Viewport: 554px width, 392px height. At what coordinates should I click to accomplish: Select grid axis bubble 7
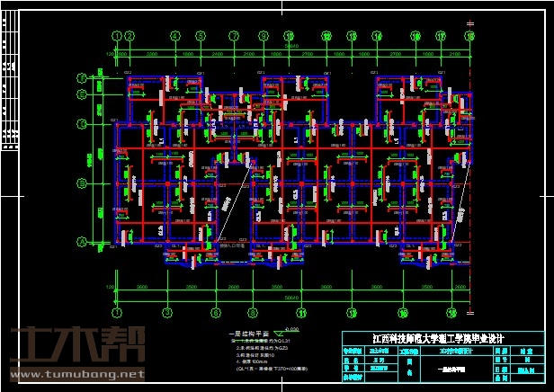(234, 36)
